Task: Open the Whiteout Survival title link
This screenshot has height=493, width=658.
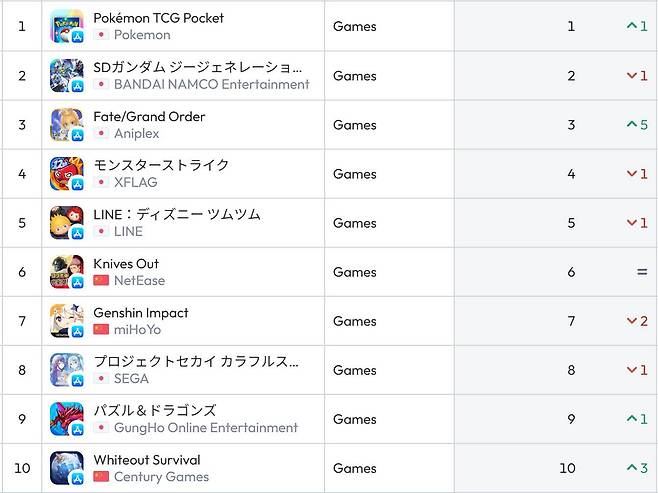Action: tap(146, 460)
